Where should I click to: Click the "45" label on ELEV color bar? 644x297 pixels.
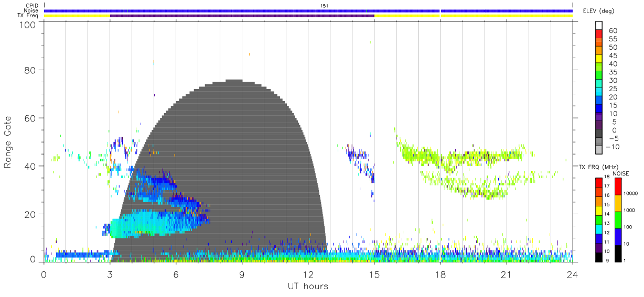point(613,56)
